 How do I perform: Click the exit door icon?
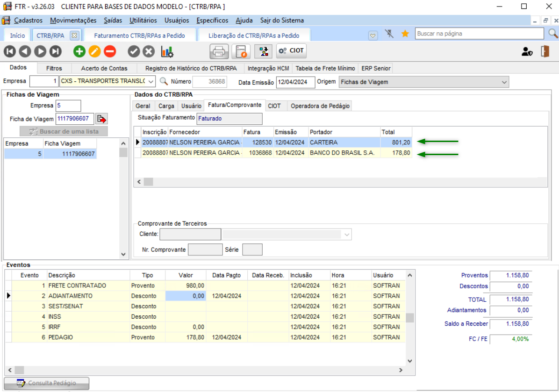tap(545, 51)
